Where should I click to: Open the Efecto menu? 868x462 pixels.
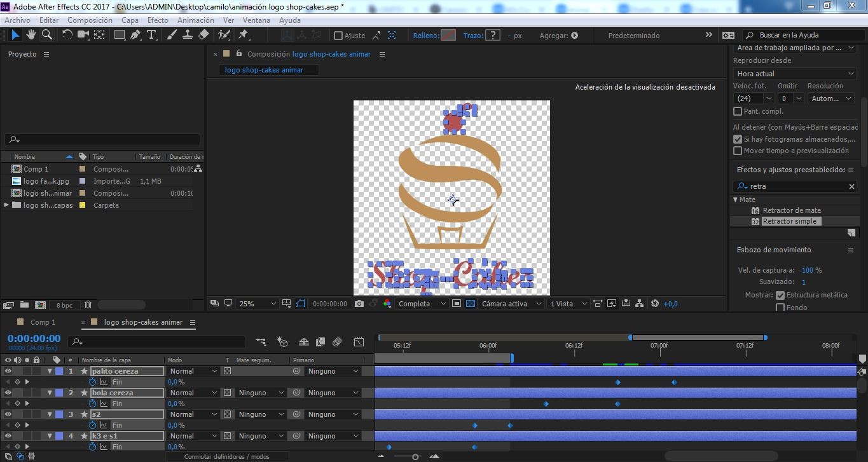158,20
